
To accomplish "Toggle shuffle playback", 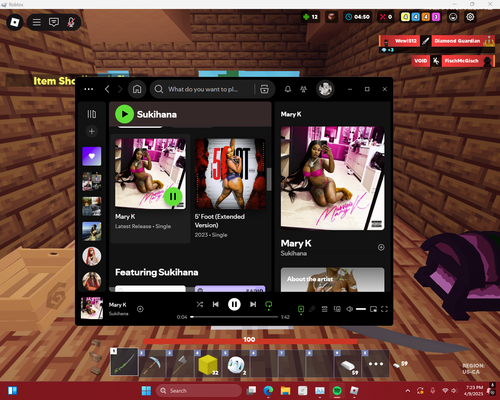I will (200, 304).
